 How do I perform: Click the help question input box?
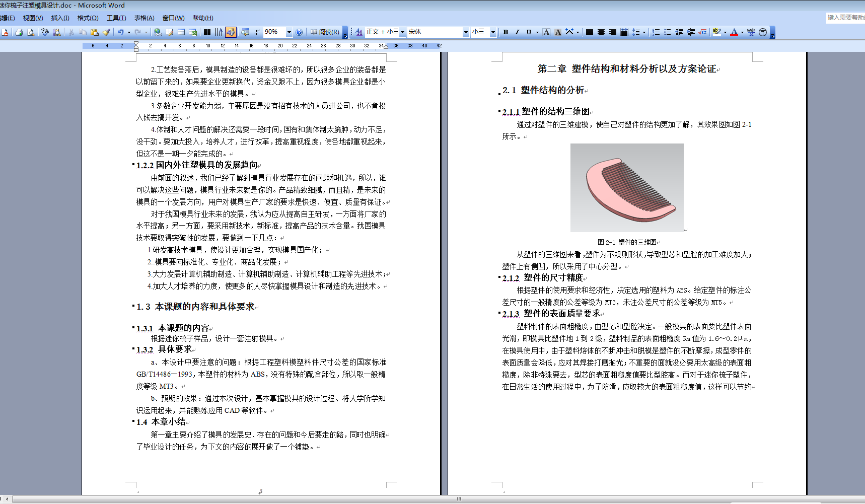845,18
